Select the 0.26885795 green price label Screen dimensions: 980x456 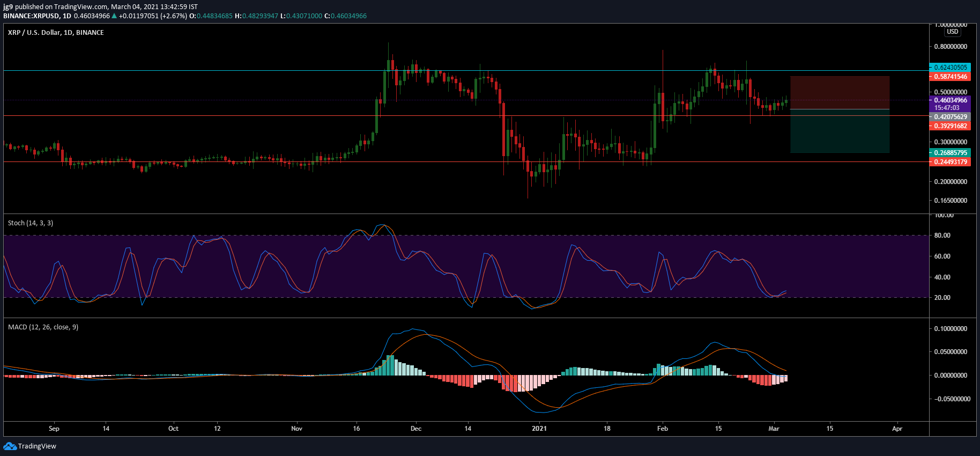tap(950, 153)
